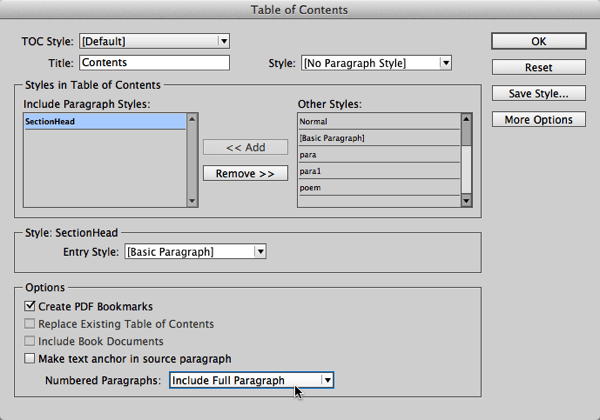Open the TOC Style dropdown
This screenshot has width=600, height=420.
coord(153,41)
